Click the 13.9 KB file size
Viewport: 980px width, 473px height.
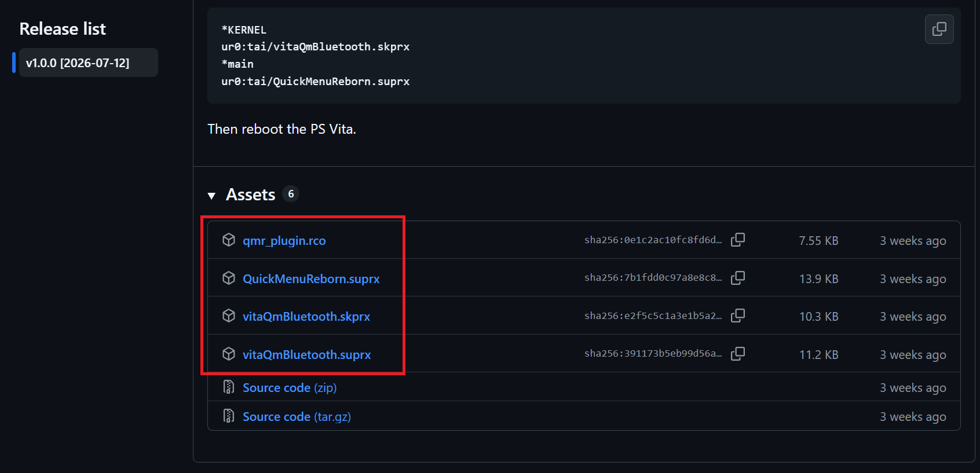tap(818, 279)
